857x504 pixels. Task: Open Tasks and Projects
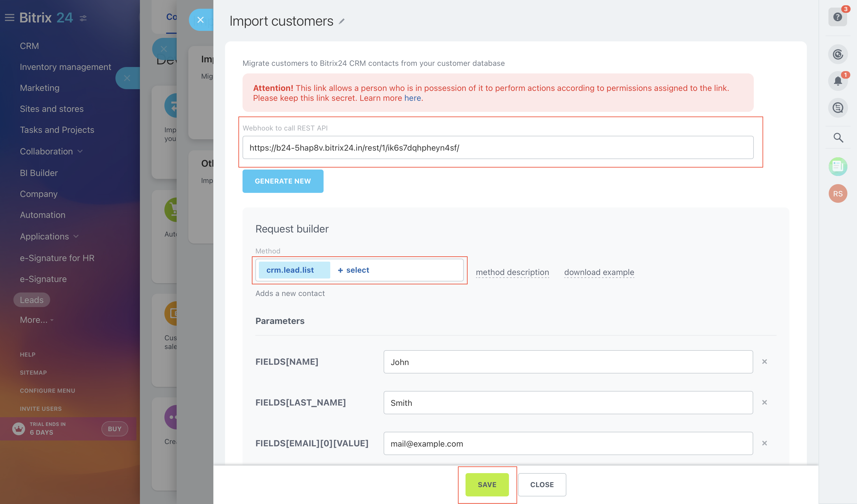(x=57, y=130)
